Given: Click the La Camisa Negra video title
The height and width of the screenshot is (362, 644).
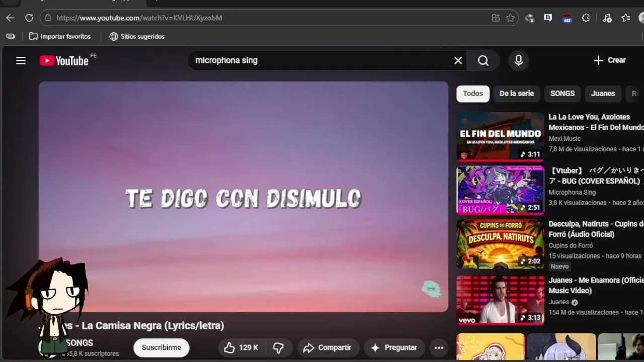Looking at the screenshot, I should tap(131, 326).
